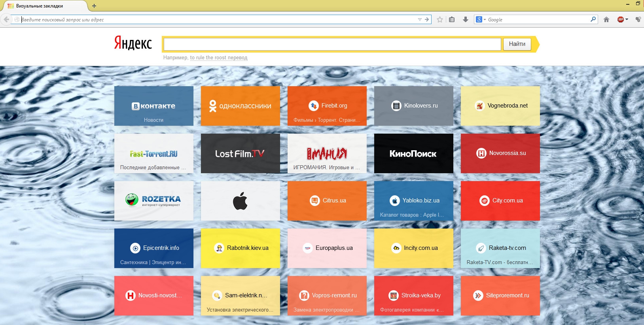This screenshot has height=325, width=644.
Task: Go back with the browser back arrow
Action: pyautogui.click(x=6, y=19)
